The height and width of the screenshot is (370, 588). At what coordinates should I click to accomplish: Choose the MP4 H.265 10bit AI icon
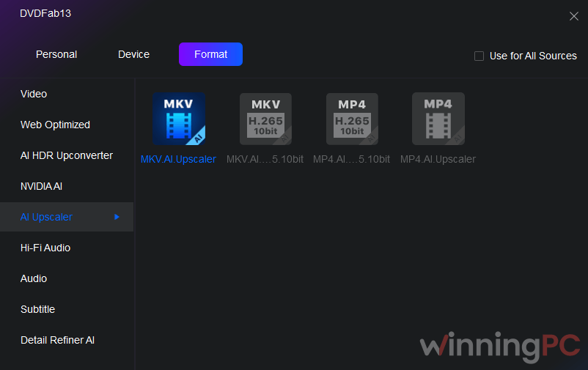point(352,119)
